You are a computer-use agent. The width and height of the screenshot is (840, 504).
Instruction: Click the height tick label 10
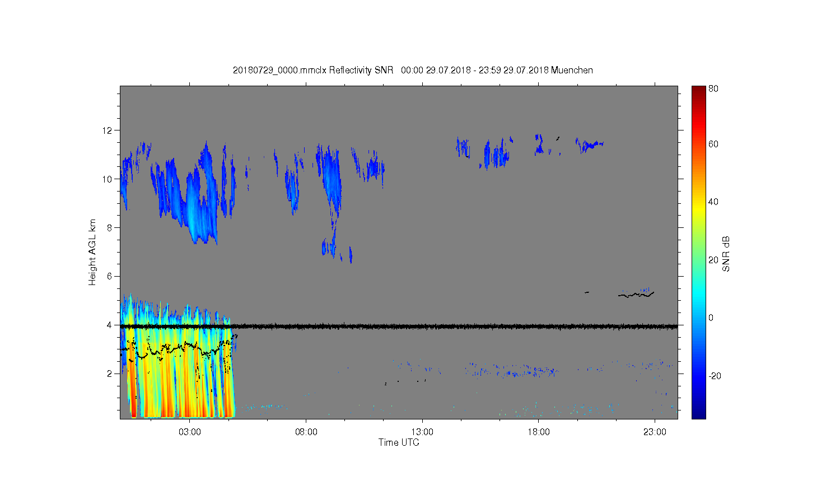pyautogui.click(x=107, y=179)
